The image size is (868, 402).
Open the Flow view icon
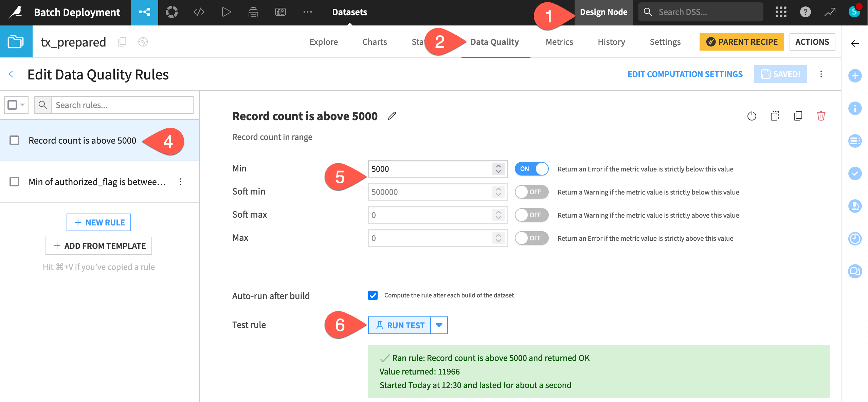pyautogui.click(x=144, y=12)
